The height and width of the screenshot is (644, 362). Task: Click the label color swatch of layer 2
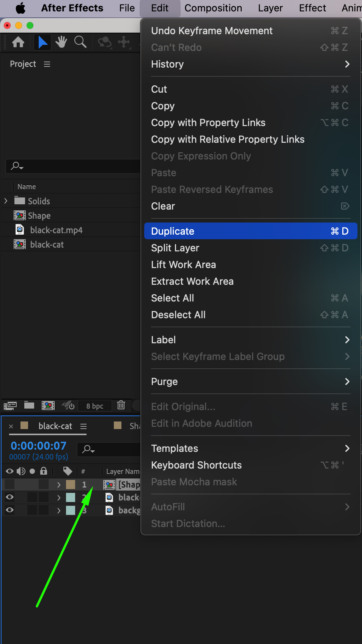tap(71, 497)
